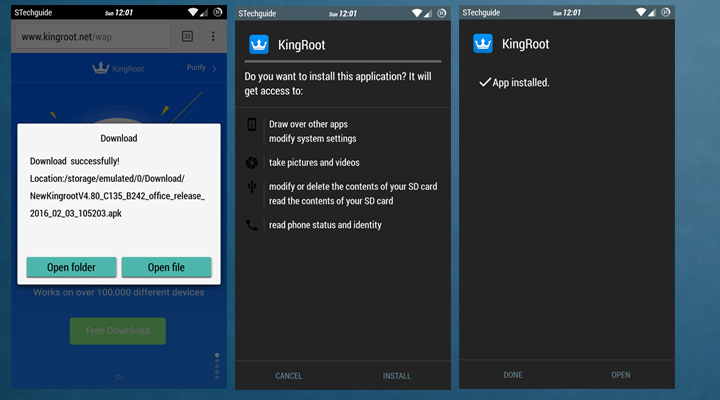Click 'Draw over other apps' permission text
This screenshot has height=400, width=720.
point(308,124)
